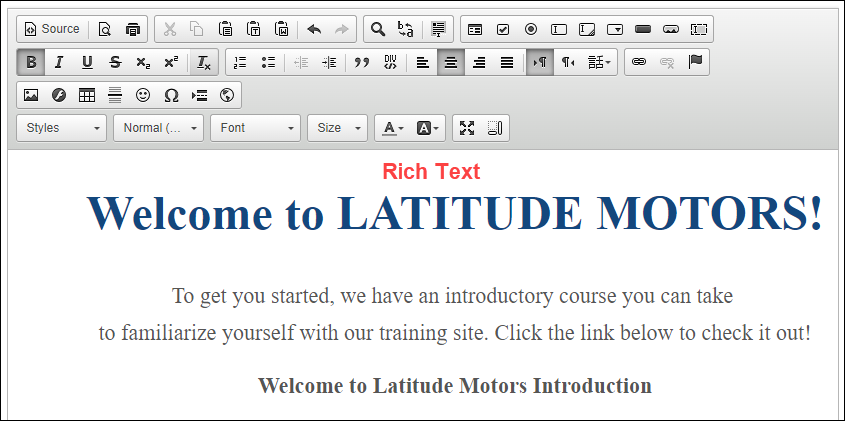Open the Find search tool
845x421 pixels.
click(x=378, y=29)
